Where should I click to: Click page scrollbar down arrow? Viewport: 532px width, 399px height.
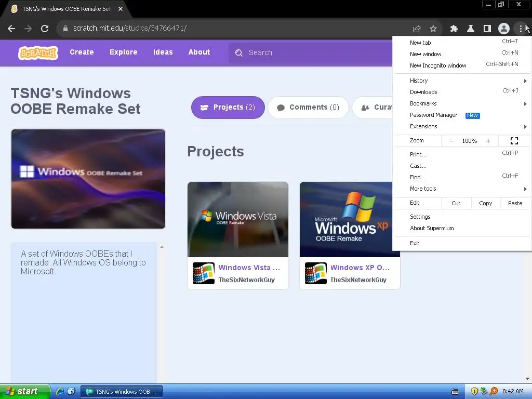pyautogui.click(x=527, y=379)
